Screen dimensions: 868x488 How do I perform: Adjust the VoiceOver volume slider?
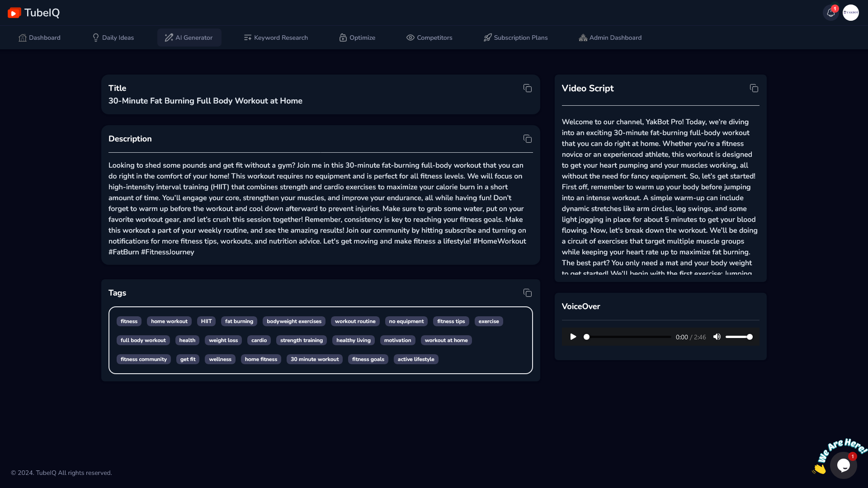[739, 337]
